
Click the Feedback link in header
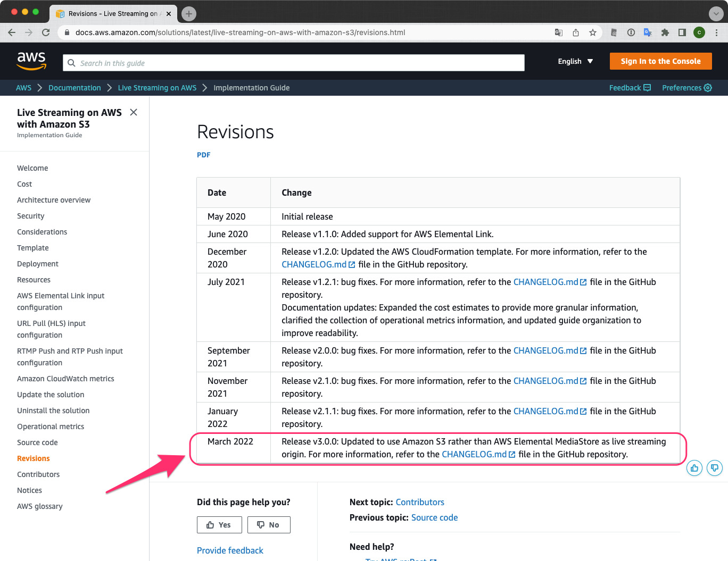[630, 88]
